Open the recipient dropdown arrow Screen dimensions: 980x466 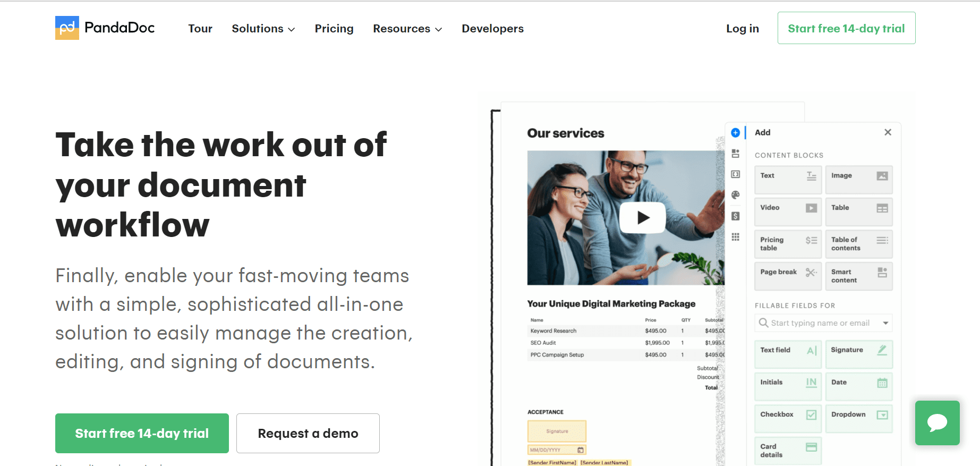pos(885,323)
